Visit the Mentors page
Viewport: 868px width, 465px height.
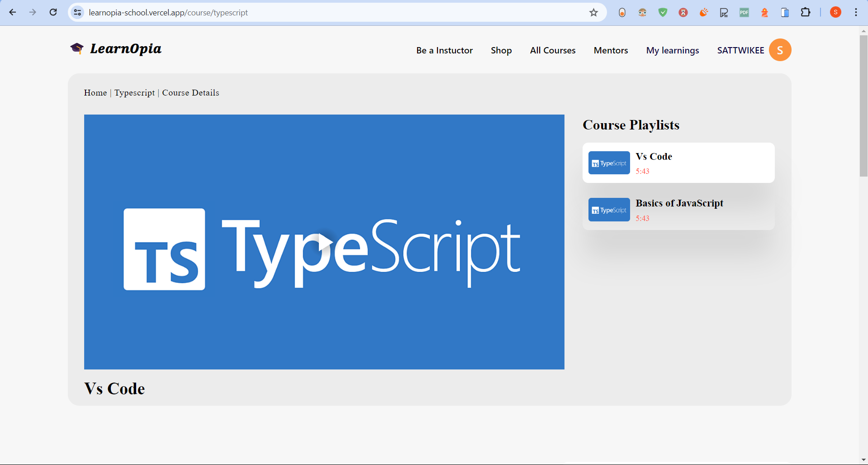611,50
